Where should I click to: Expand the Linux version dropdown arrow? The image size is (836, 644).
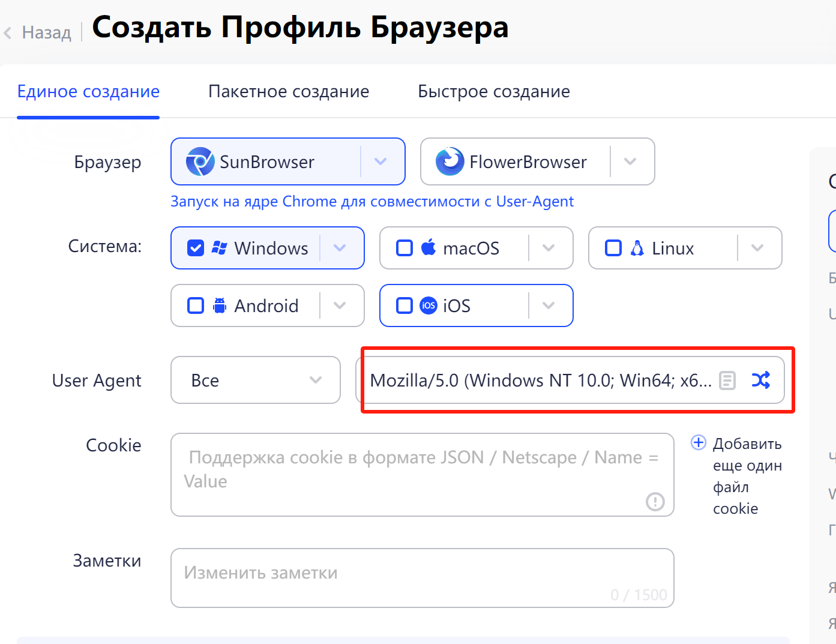pos(757,248)
